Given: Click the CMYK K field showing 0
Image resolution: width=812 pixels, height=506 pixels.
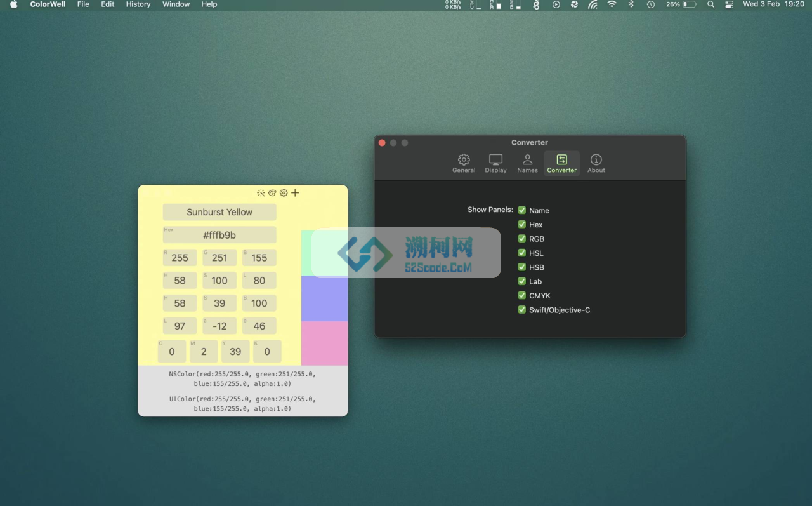Looking at the screenshot, I should pyautogui.click(x=267, y=351).
